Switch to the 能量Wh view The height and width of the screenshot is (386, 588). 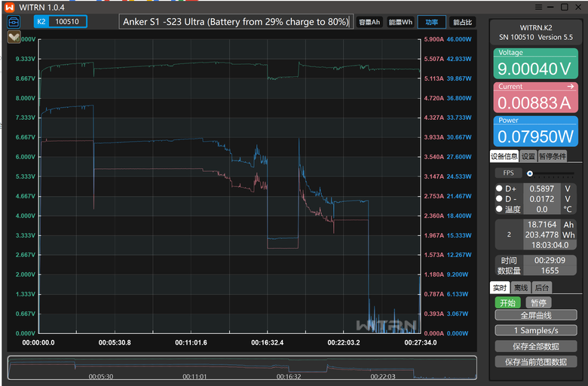tap(400, 22)
